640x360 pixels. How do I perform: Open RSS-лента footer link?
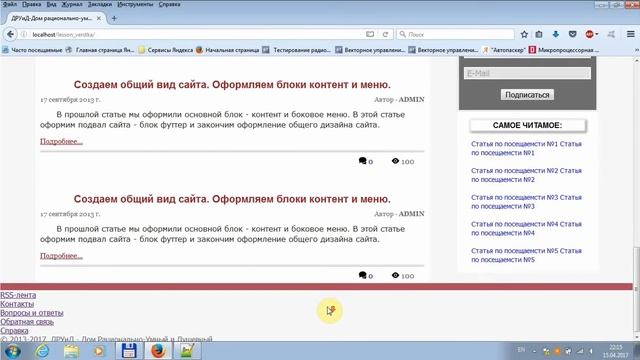[18, 295]
